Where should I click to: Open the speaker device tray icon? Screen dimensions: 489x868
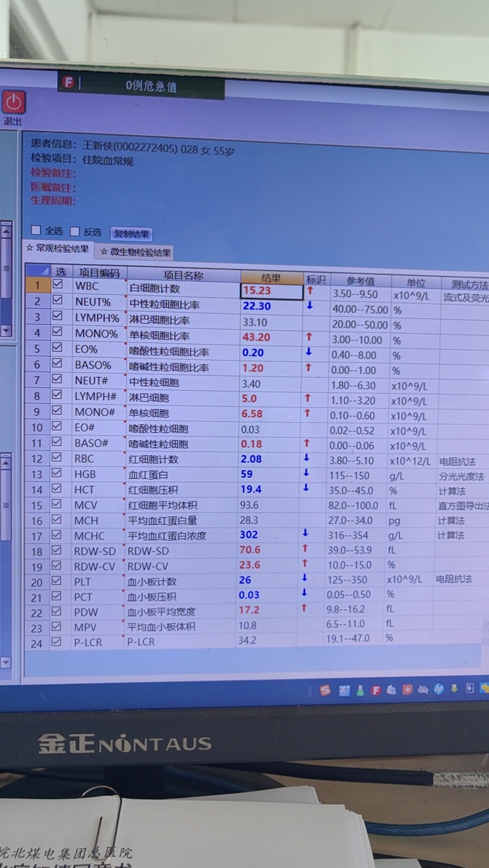[470, 688]
